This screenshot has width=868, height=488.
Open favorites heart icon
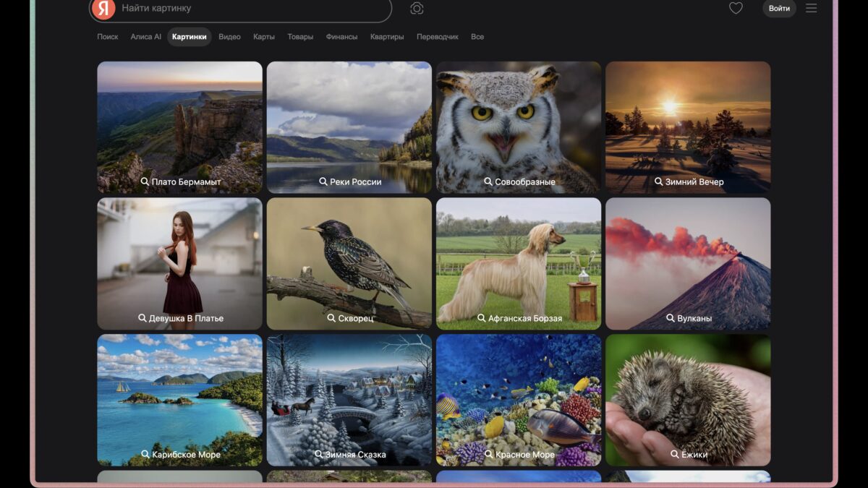[736, 8]
